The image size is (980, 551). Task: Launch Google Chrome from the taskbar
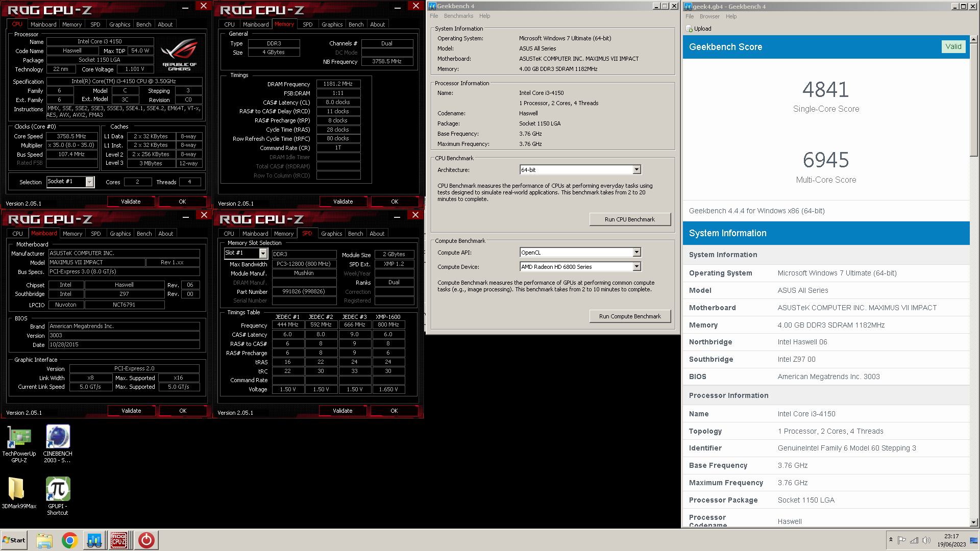69,540
